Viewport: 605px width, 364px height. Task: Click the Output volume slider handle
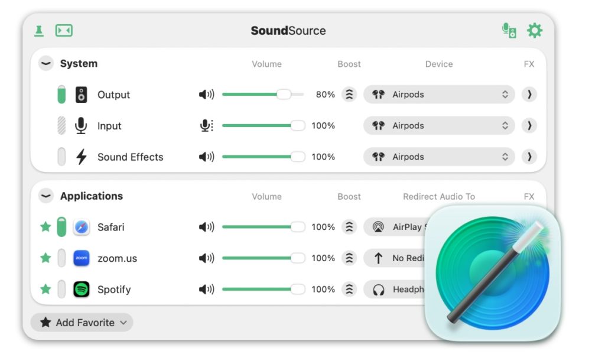tap(284, 95)
